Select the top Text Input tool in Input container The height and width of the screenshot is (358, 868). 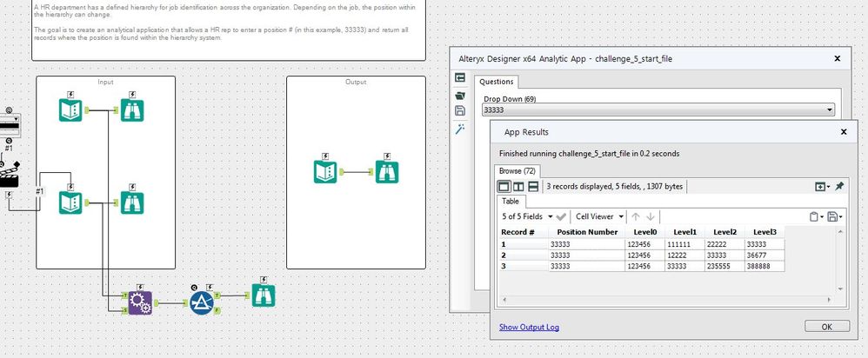pyautogui.click(x=70, y=110)
